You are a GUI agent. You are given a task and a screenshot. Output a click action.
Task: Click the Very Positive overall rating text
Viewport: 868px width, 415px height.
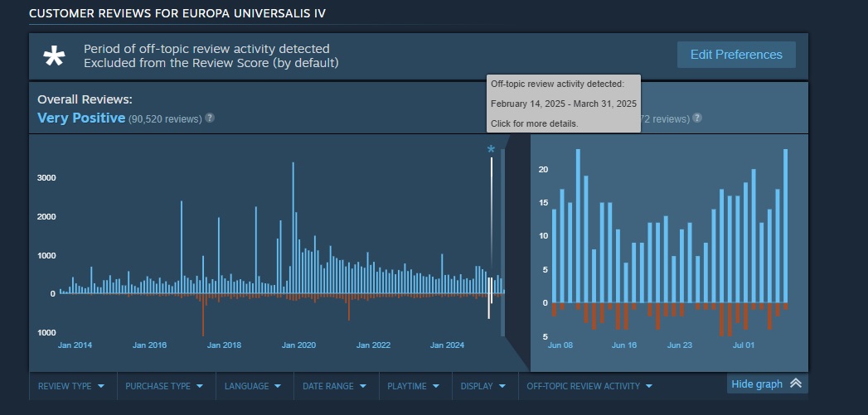click(81, 118)
